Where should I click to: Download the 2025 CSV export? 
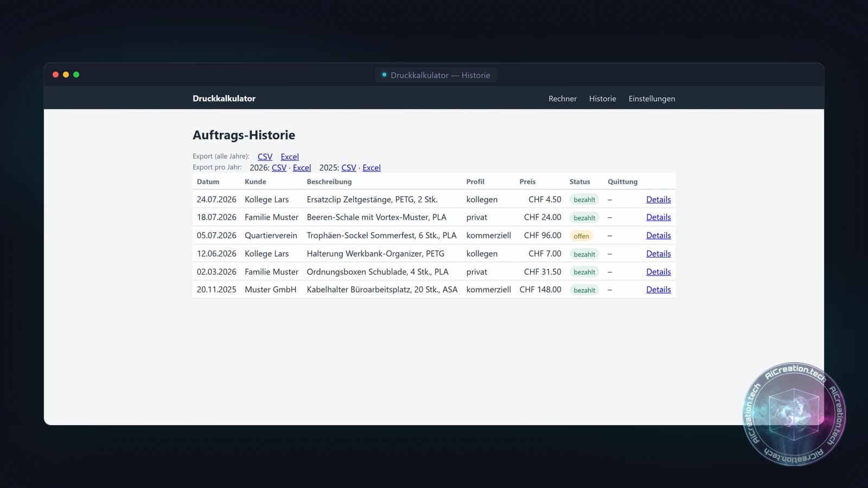(x=349, y=168)
